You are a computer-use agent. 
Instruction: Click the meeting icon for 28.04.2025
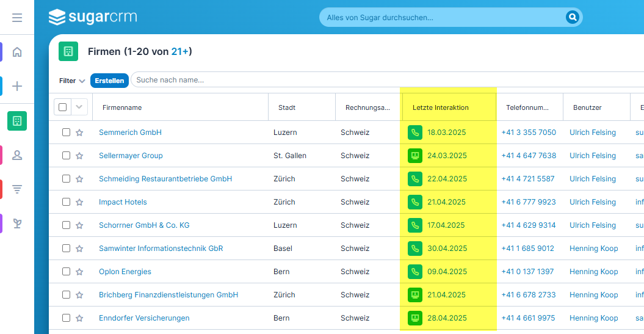point(415,318)
